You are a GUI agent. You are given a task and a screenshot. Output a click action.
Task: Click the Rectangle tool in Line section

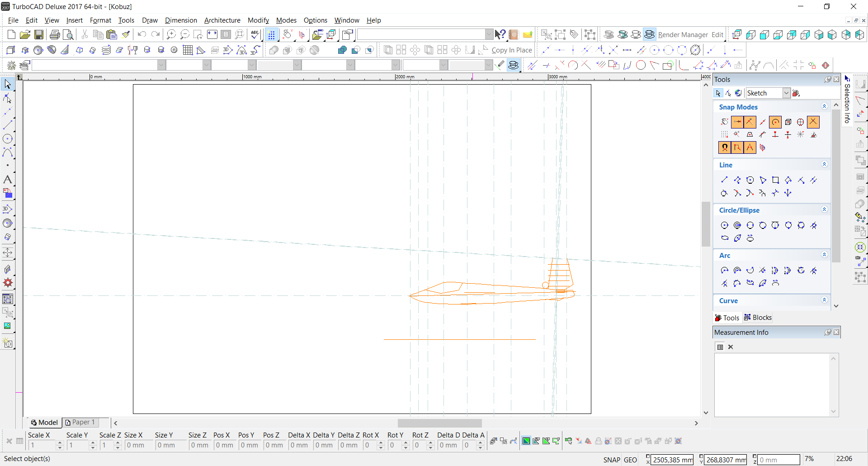point(775,180)
